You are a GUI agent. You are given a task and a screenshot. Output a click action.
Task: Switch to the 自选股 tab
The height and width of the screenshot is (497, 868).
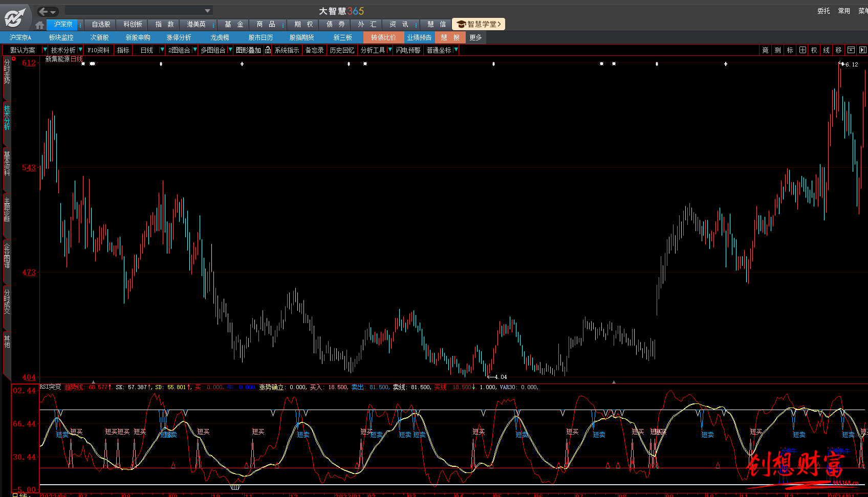[101, 24]
